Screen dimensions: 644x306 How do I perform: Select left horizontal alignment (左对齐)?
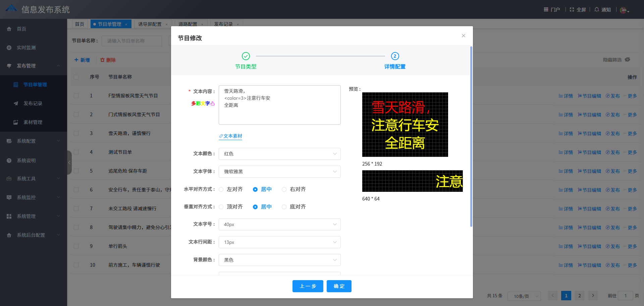[221, 189]
